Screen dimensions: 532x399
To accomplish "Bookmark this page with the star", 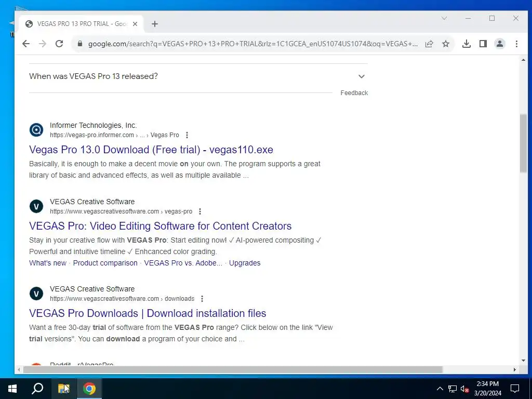I will (446, 44).
